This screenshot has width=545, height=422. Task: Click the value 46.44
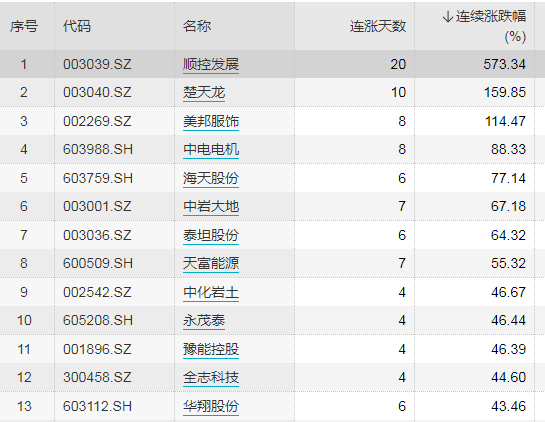pos(509,320)
